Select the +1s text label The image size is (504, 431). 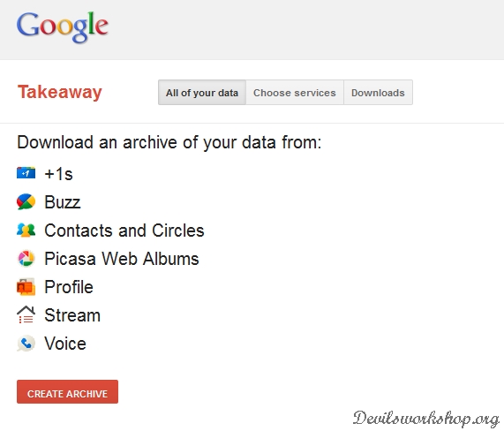(58, 174)
